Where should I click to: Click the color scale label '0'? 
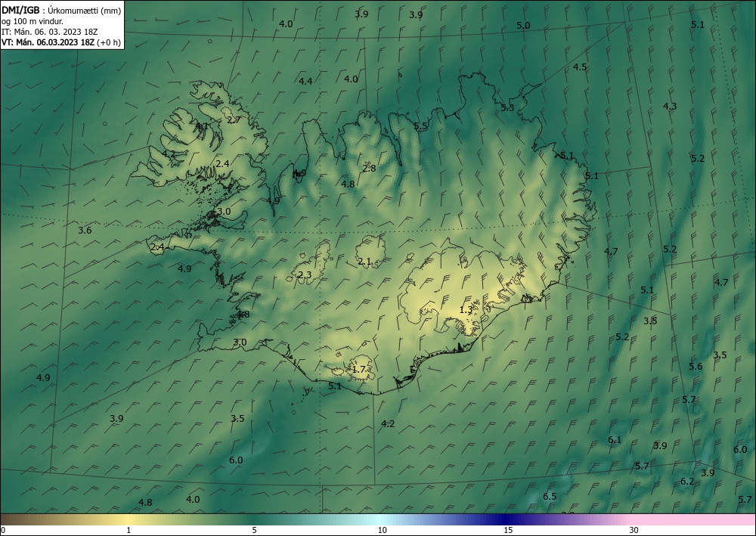click(3, 530)
